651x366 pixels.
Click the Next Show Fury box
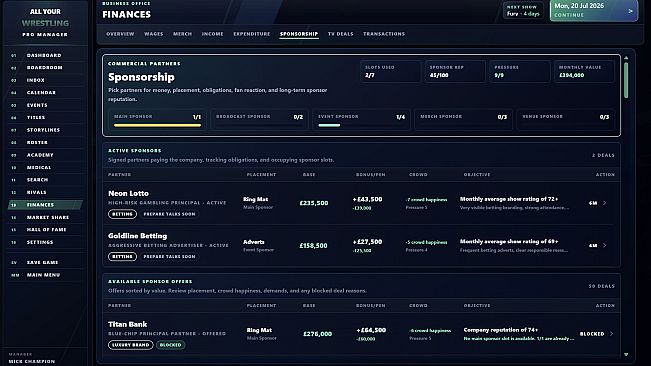[523, 11]
